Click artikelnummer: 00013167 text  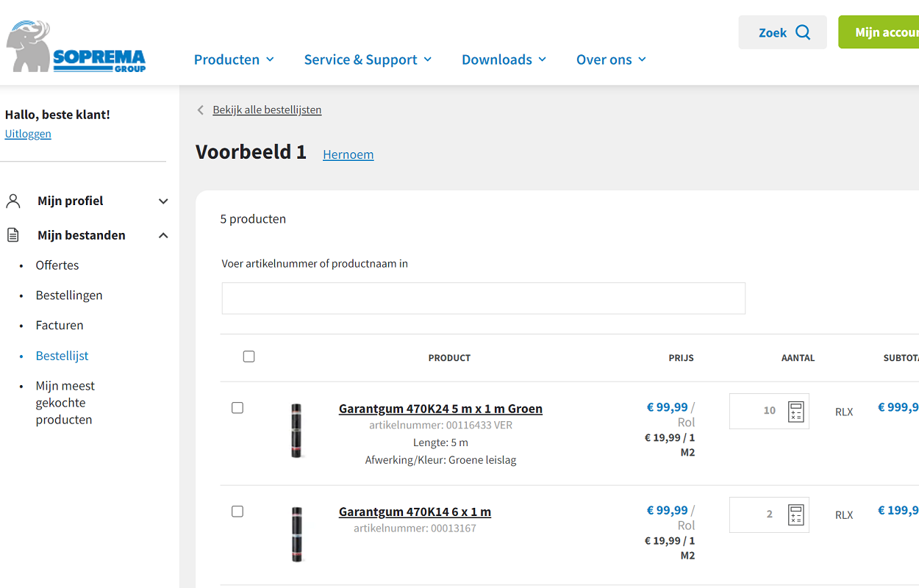(x=415, y=528)
